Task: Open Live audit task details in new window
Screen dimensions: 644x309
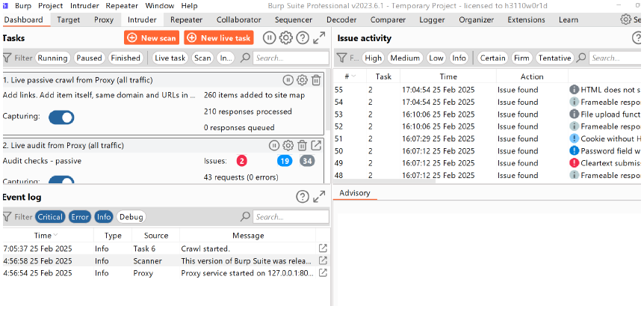Action: click(316, 145)
